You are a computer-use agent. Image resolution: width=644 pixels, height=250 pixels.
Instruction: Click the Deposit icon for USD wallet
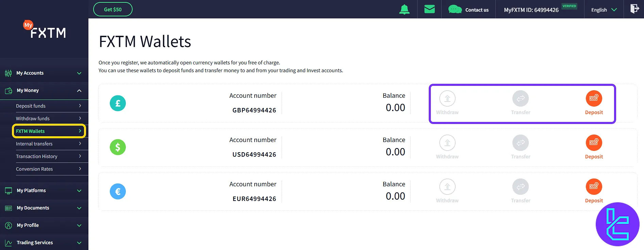point(594,143)
